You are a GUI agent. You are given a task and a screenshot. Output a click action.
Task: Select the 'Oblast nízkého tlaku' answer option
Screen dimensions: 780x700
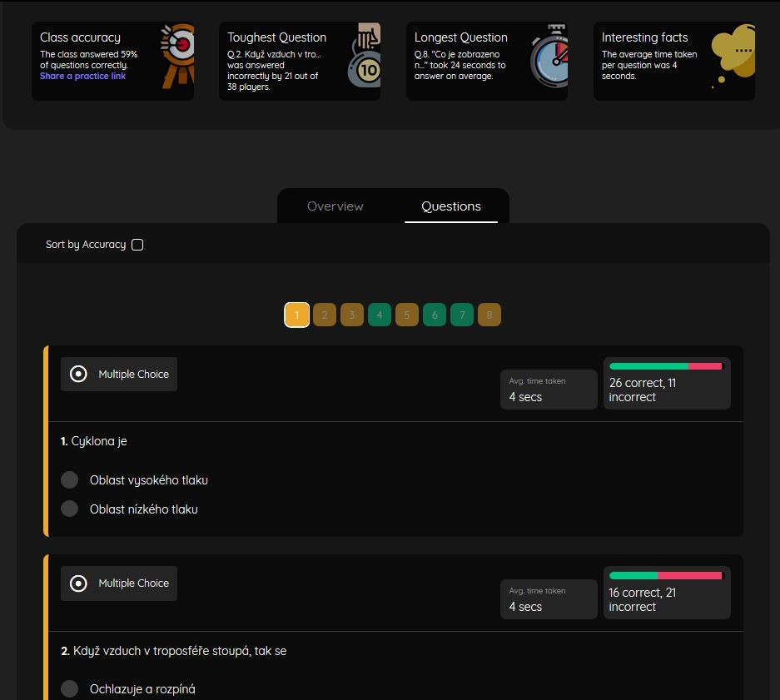click(x=70, y=509)
